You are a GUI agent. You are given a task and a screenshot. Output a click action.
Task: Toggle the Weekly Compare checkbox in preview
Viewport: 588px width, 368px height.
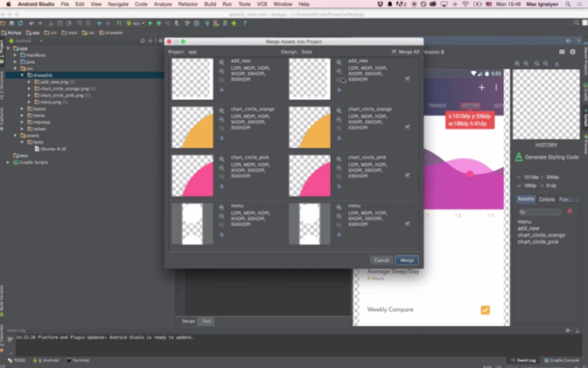pyautogui.click(x=485, y=310)
